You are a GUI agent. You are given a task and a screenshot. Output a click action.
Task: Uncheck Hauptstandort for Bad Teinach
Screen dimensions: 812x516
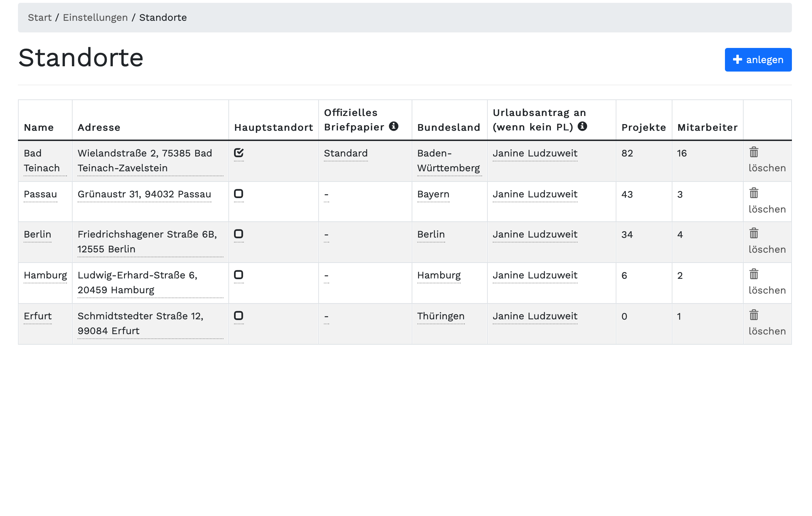pos(239,153)
